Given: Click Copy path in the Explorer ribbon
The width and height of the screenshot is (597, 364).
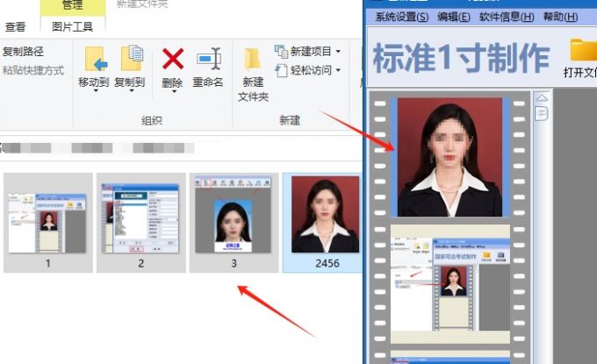Looking at the screenshot, I should point(23,52).
